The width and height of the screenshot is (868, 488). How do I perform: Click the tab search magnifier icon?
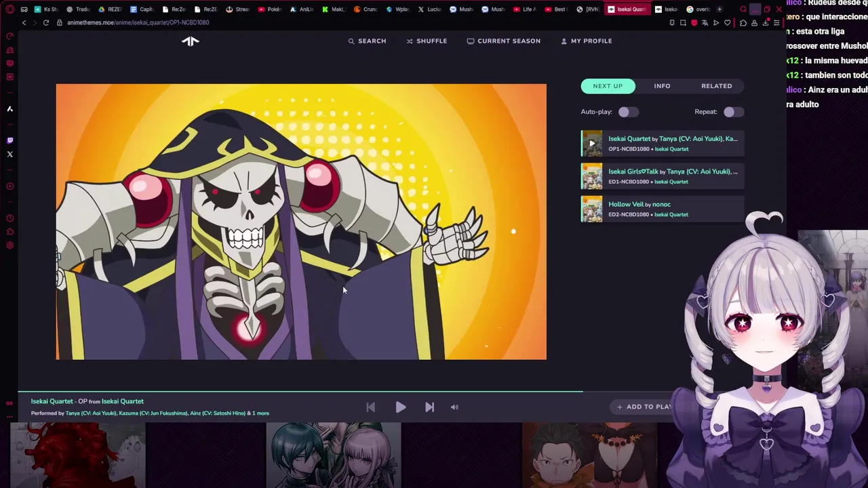click(743, 9)
